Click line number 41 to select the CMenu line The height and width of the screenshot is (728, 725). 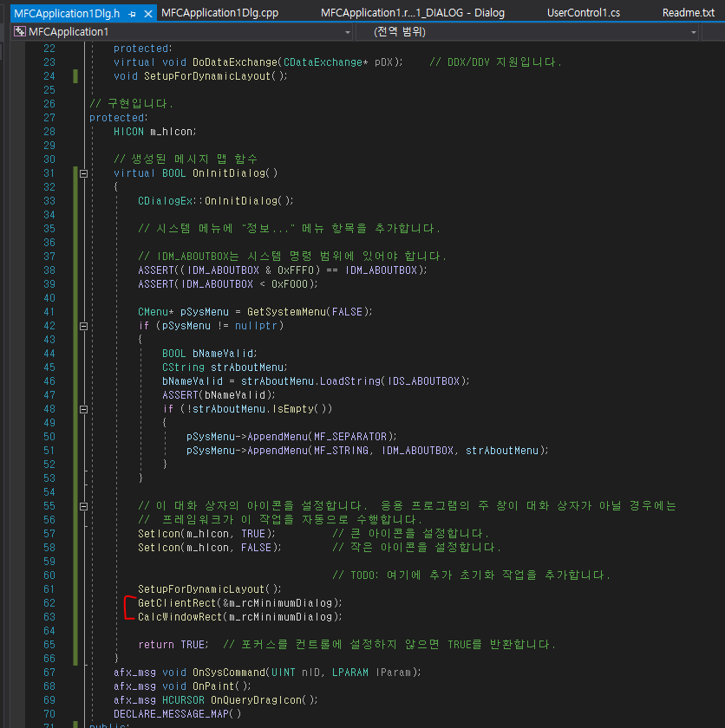click(49, 311)
